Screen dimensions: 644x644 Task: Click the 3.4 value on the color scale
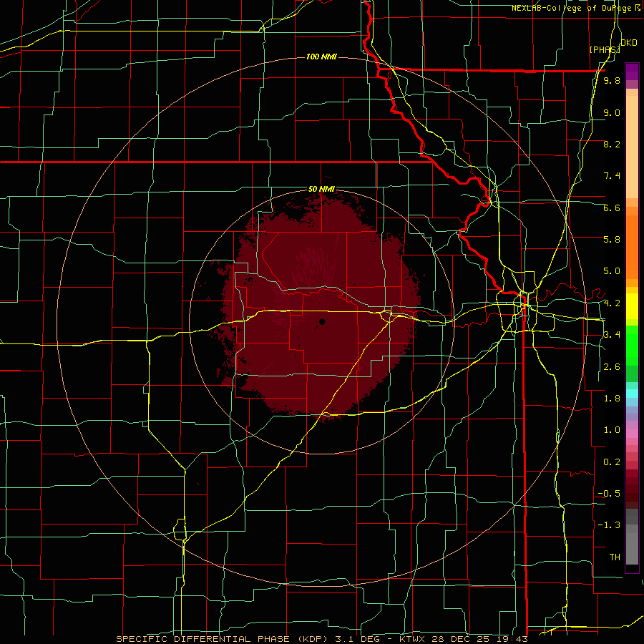[x=612, y=335]
